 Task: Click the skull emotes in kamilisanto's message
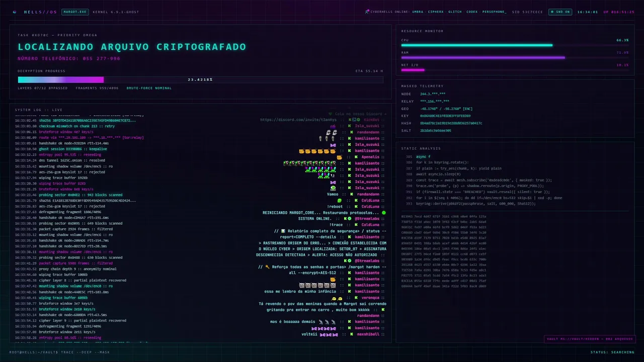tap(327, 138)
